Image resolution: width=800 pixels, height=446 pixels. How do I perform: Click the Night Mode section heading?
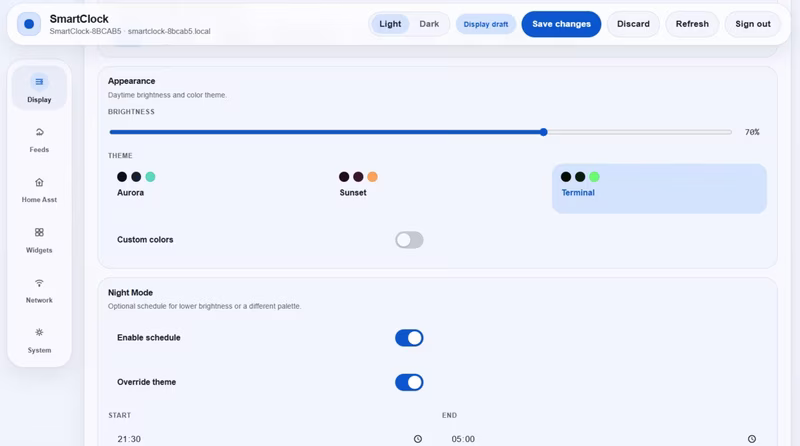point(130,292)
